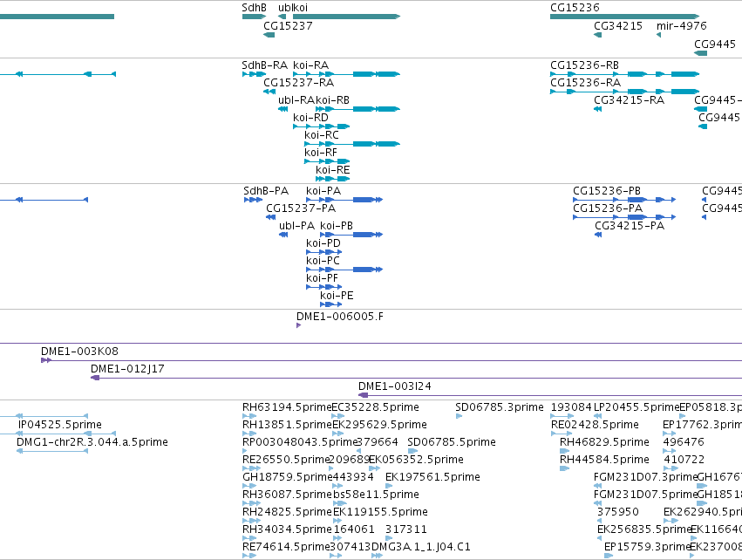Select the RH46829.5prime EST label
This screenshot has width=742, height=560.
tap(604, 442)
